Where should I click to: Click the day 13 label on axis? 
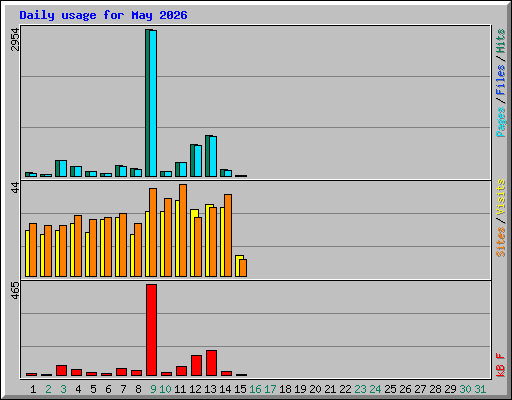[210, 389]
